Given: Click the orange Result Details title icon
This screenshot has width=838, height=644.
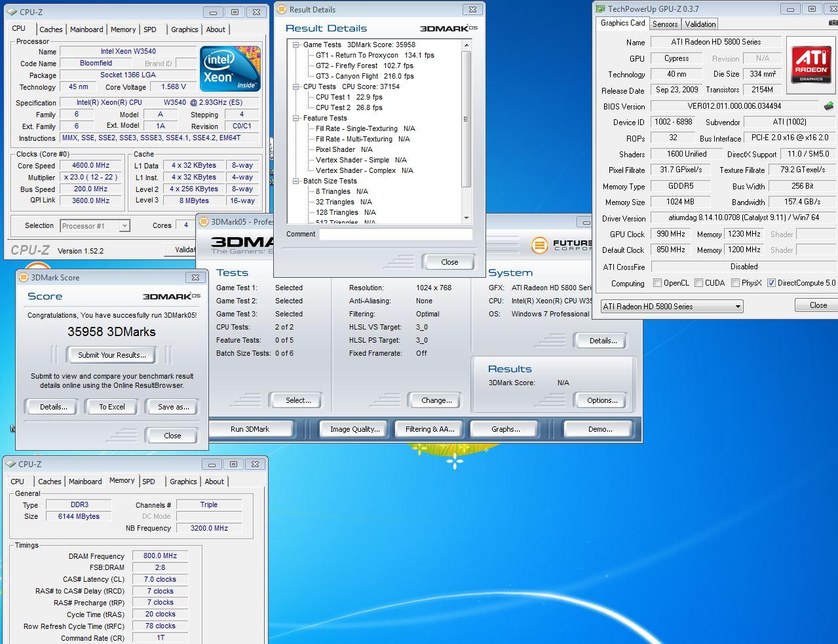Looking at the screenshot, I should 282,9.
